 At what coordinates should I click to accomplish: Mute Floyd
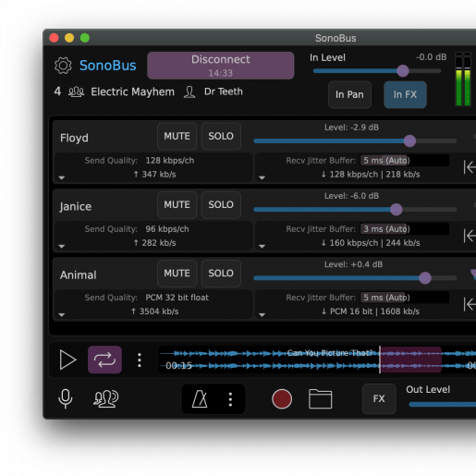click(177, 136)
